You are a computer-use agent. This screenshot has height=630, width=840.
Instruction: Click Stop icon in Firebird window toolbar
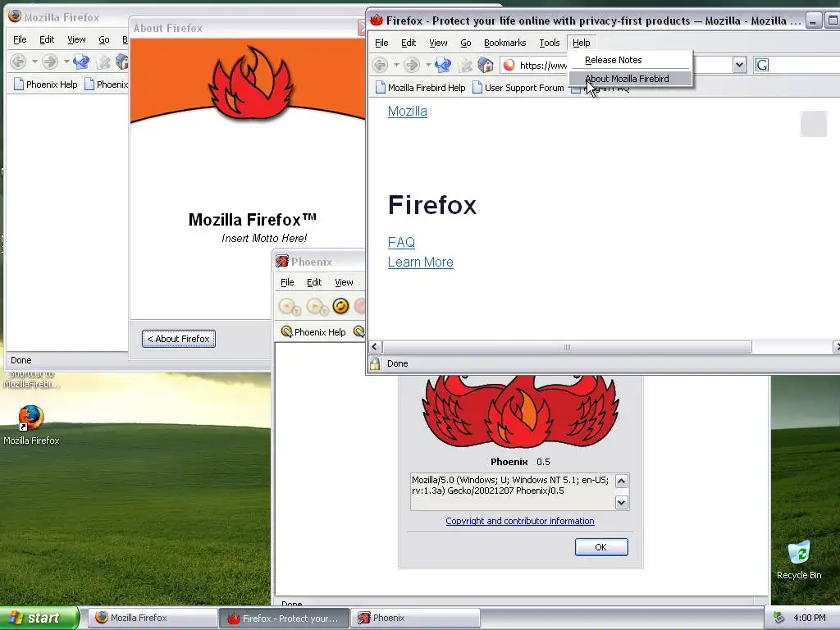[x=466, y=66]
